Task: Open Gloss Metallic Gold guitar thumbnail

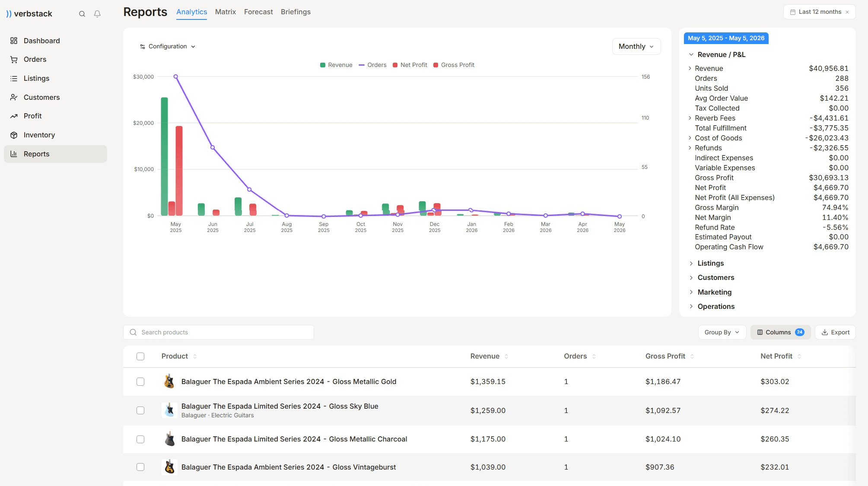Action: 169,381
